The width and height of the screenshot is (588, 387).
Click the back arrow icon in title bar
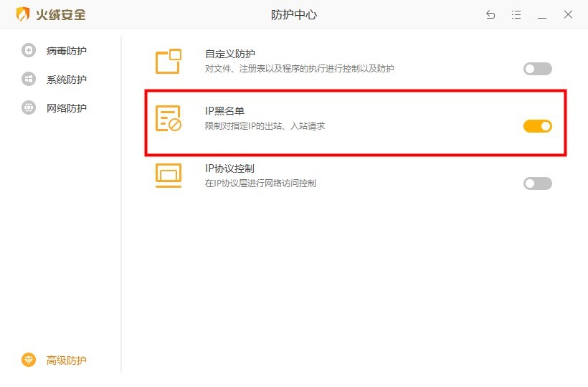(490, 14)
